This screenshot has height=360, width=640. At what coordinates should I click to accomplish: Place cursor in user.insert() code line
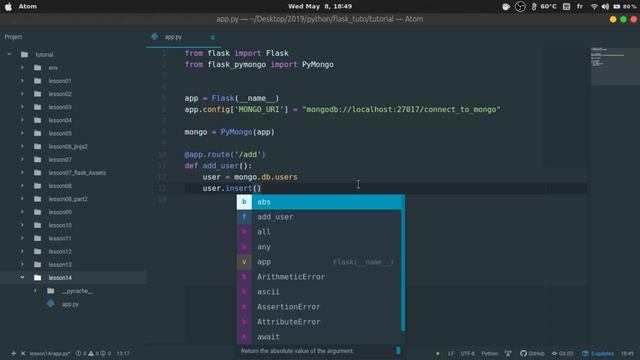pyautogui.click(x=231, y=188)
